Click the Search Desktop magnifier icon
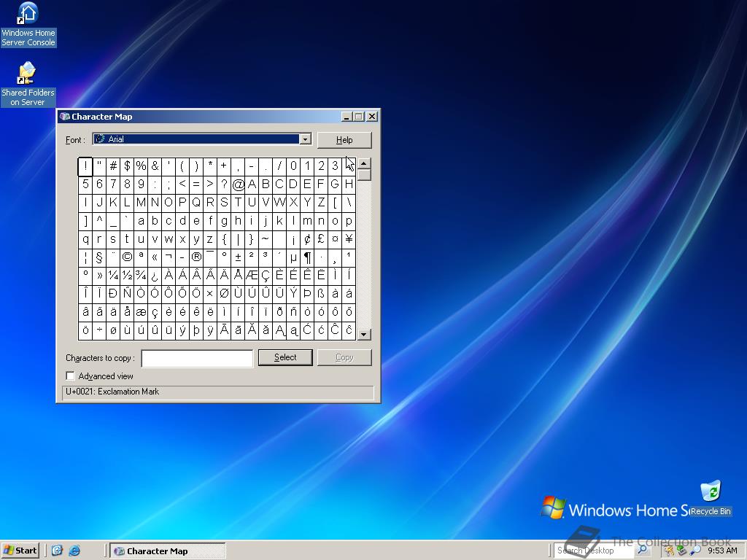 tap(642, 550)
